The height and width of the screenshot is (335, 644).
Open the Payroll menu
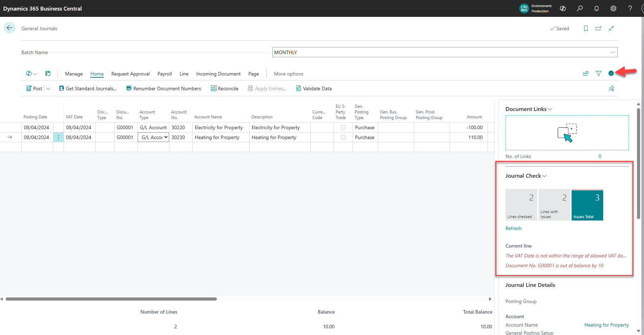coord(165,74)
